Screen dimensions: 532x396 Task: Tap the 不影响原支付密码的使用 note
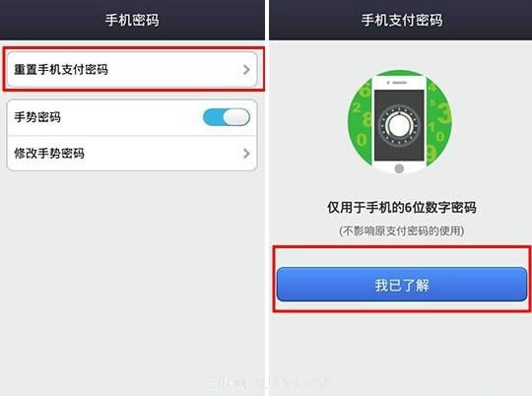point(402,231)
